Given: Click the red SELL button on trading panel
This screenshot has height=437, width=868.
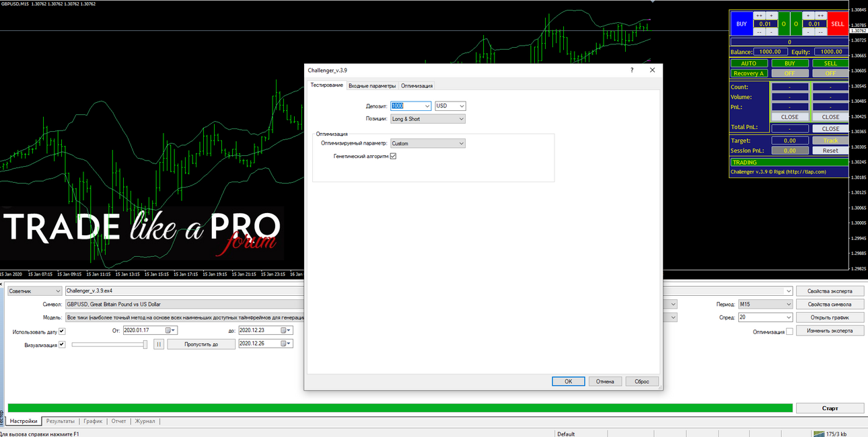Looking at the screenshot, I should pos(837,24).
